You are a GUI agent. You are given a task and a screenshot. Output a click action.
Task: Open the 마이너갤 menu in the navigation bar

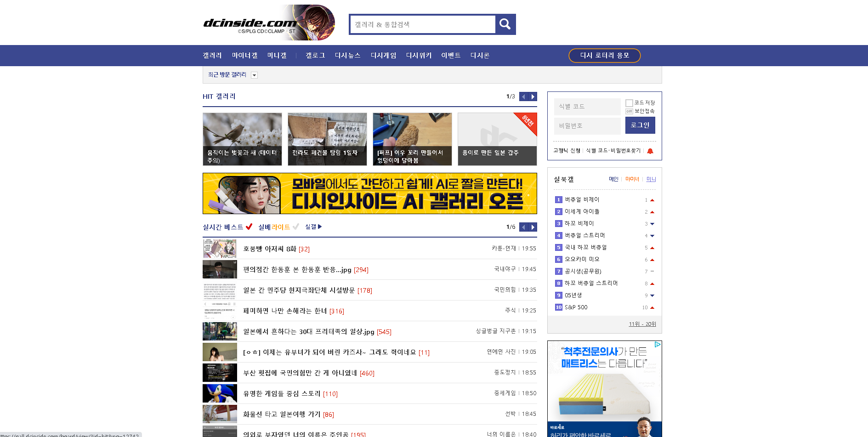click(x=244, y=55)
